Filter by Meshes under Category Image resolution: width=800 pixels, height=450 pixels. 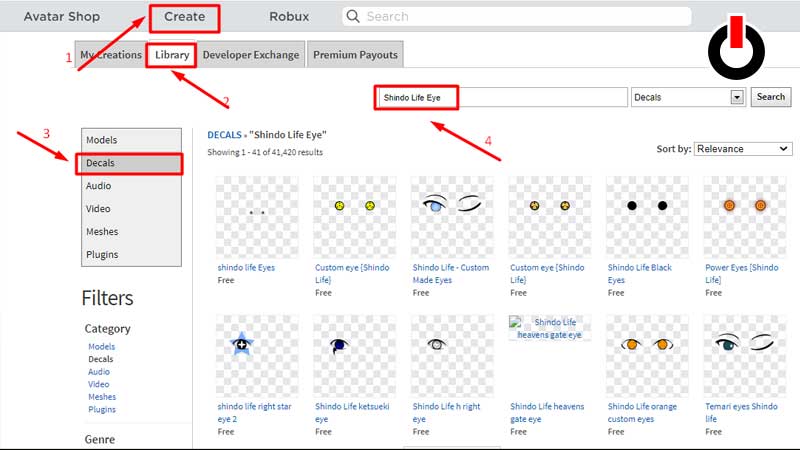[x=102, y=396]
